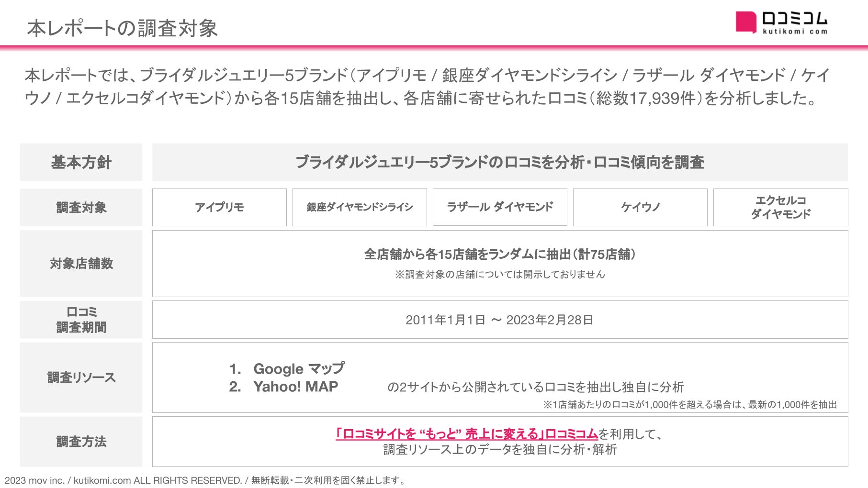Open the 「口コミサイトを"もっと"売上に変える」口コミコム link

467,434
